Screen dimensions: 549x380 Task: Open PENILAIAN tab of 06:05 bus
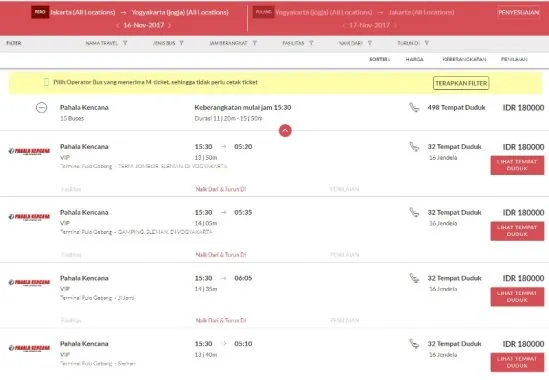(x=345, y=320)
